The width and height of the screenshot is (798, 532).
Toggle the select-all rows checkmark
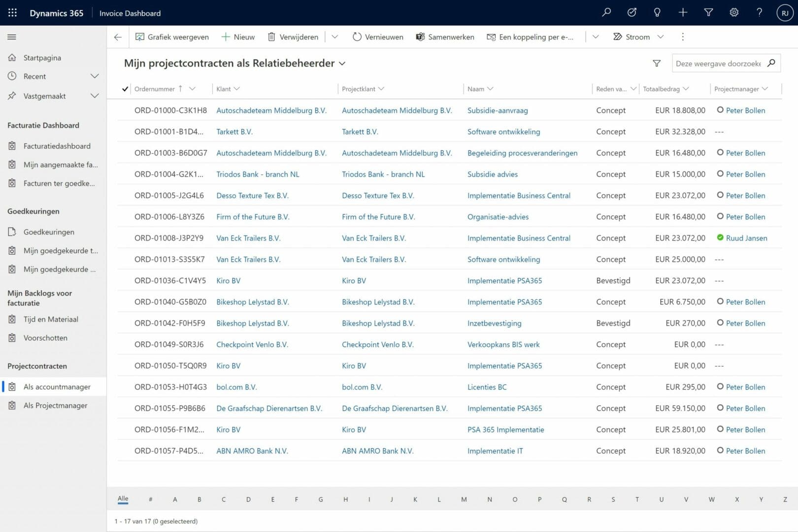point(125,89)
